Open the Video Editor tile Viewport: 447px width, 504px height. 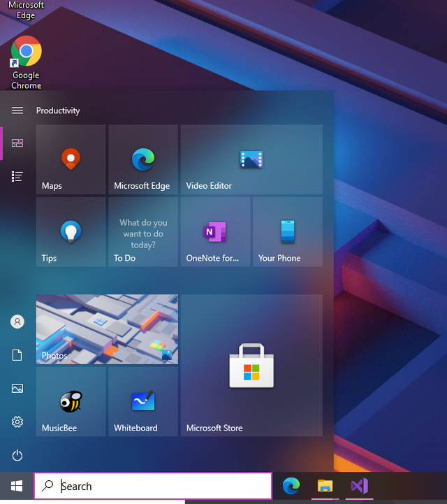pos(251,159)
